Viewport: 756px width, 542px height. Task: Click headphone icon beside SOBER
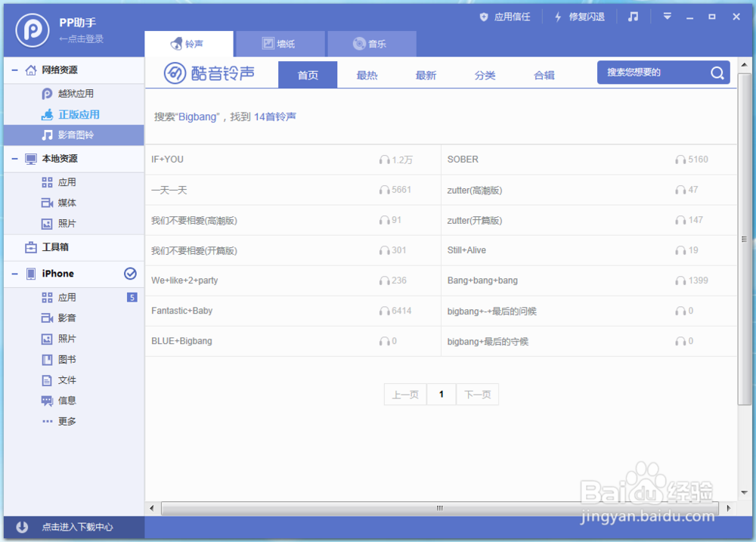coord(680,160)
